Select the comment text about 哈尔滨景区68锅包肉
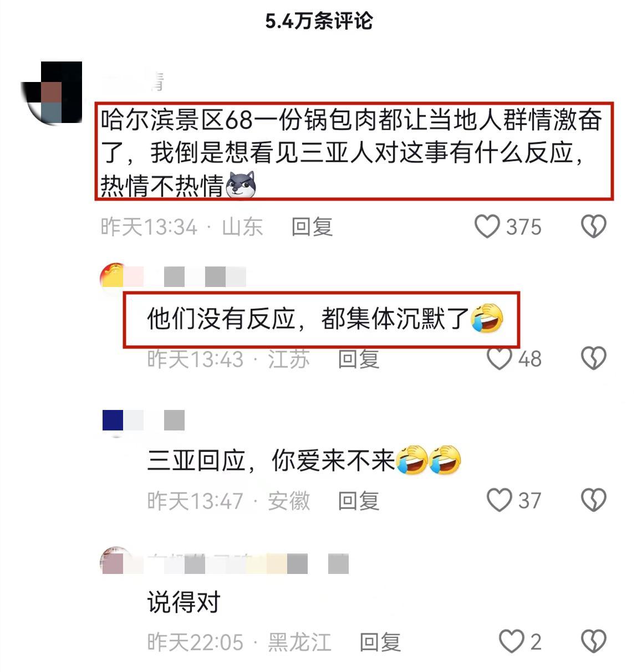This screenshot has height=672, width=637. 353,151
